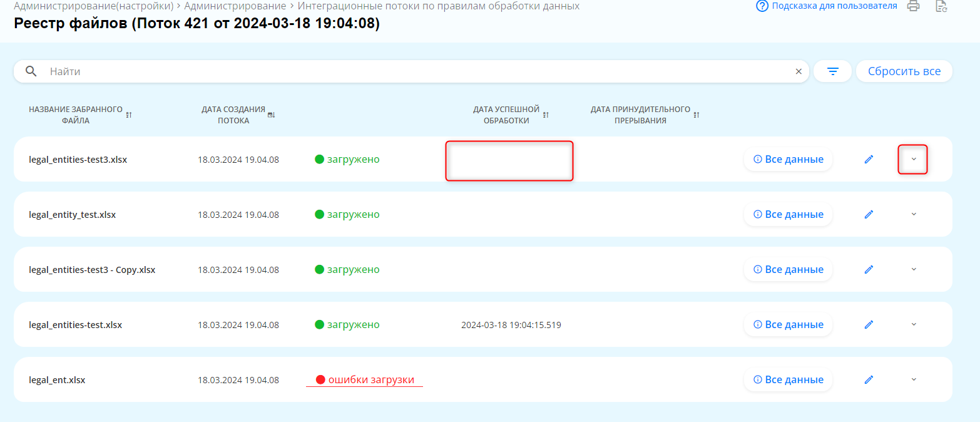Click the Найти search input field
The image size is (980, 422).
point(413,71)
